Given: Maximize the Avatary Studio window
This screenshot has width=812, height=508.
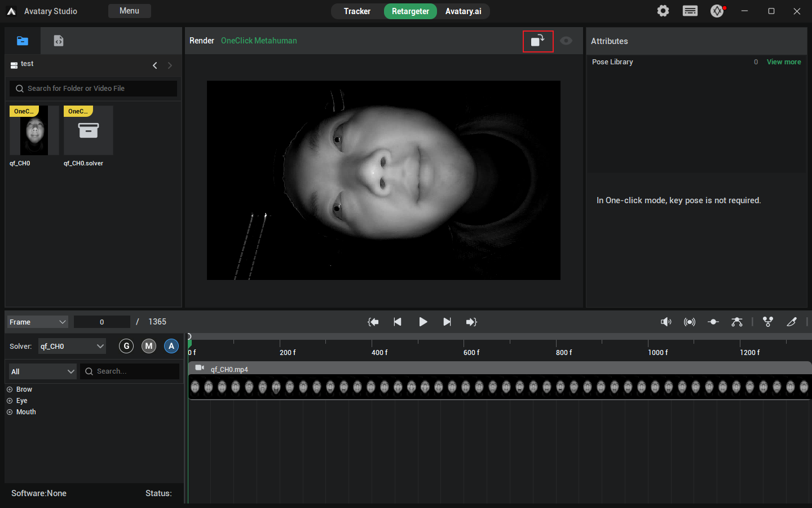Looking at the screenshot, I should pyautogui.click(x=771, y=11).
